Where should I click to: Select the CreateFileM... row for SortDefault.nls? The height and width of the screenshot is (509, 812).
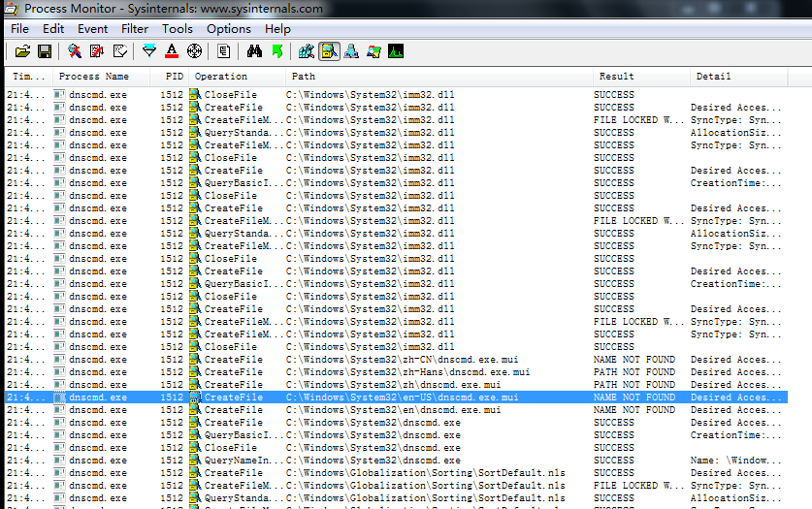pyautogui.click(x=396, y=486)
